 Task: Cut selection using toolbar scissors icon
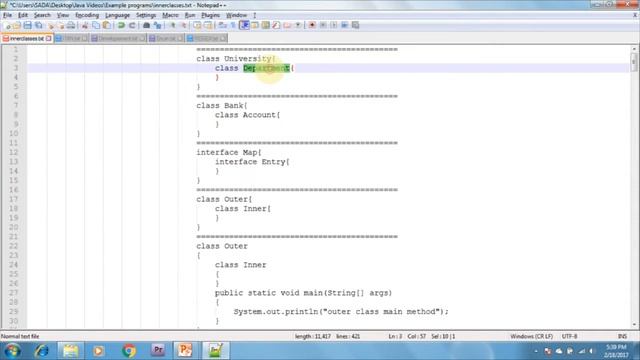(84, 25)
